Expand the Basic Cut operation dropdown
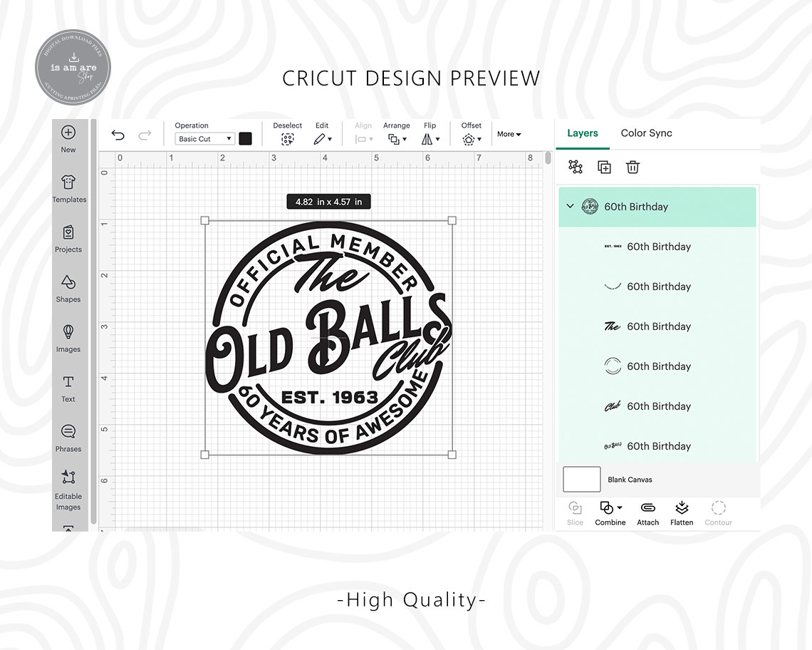Viewport: 812px width, 650px height. point(204,138)
